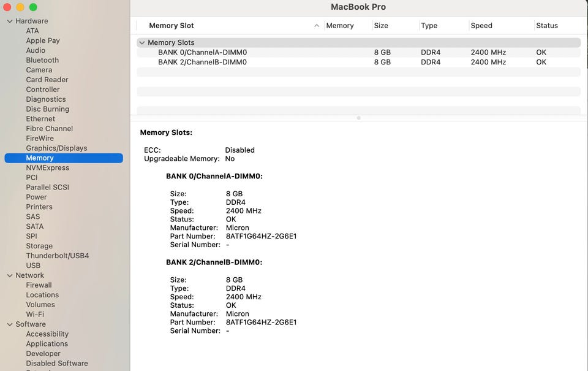Image resolution: width=588 pixels, height=371 pixels.
Task: Select PCI in the sidebar
Action: 32,178
